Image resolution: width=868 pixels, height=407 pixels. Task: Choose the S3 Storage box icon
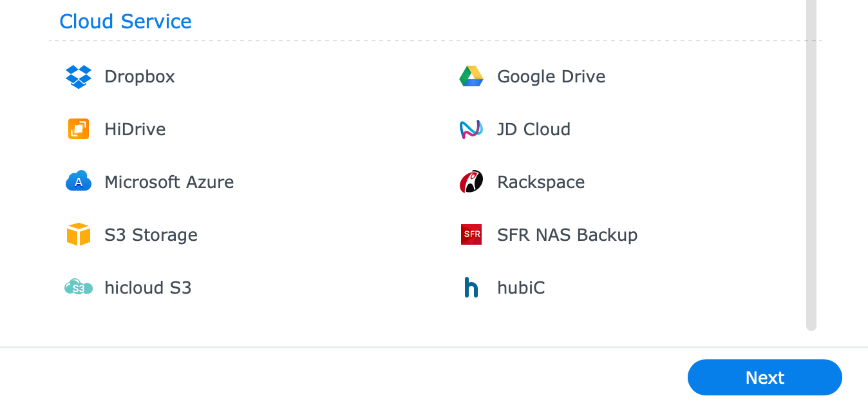(79, 234)
